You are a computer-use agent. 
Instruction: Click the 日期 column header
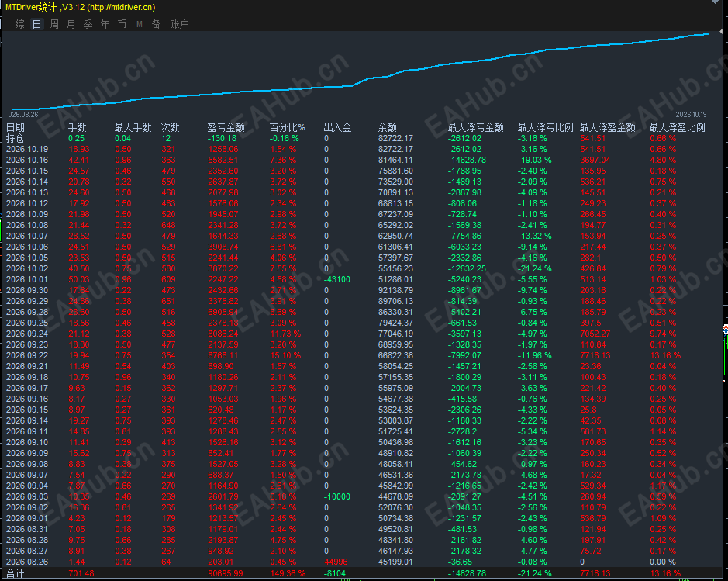(16, 127)
